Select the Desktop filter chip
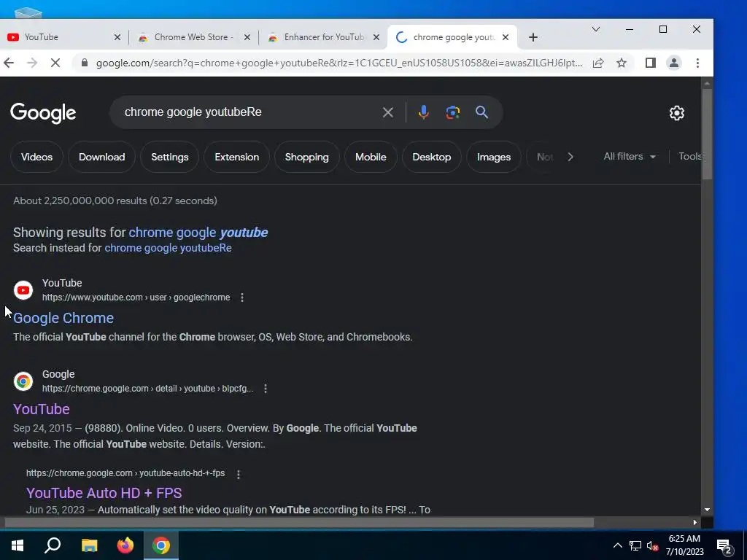 pos(432,157)
